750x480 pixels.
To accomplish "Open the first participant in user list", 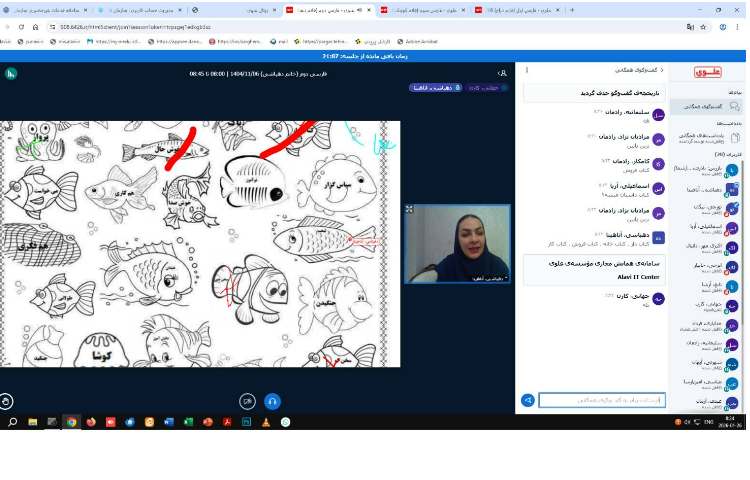I will pyautogui.click(x=706, y=170).
